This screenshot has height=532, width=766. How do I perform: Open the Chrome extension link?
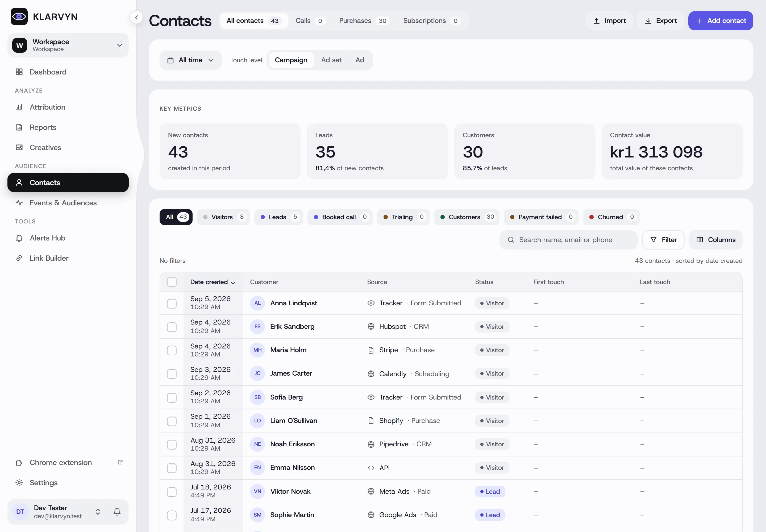point(68,463)
